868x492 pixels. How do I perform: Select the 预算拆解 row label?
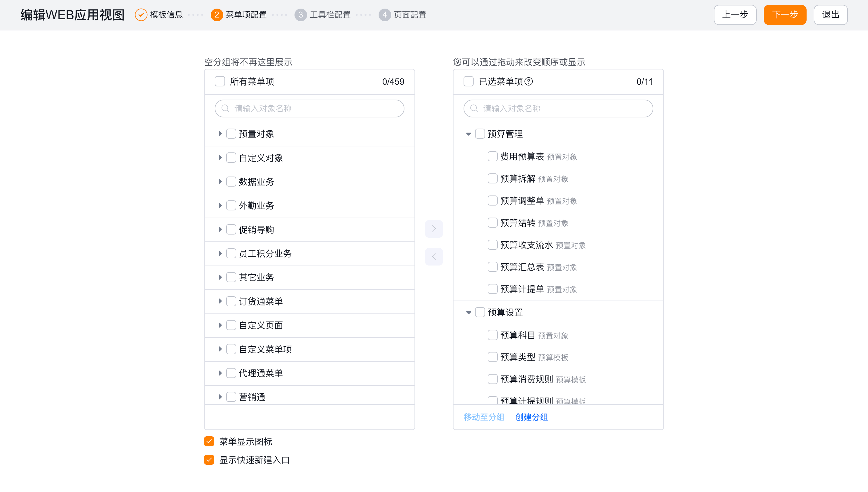click(x=518, y=179)
